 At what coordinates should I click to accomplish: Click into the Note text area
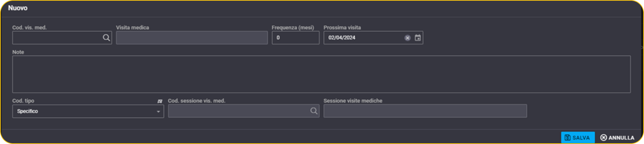pyautogui.click(x=321, y=74)
